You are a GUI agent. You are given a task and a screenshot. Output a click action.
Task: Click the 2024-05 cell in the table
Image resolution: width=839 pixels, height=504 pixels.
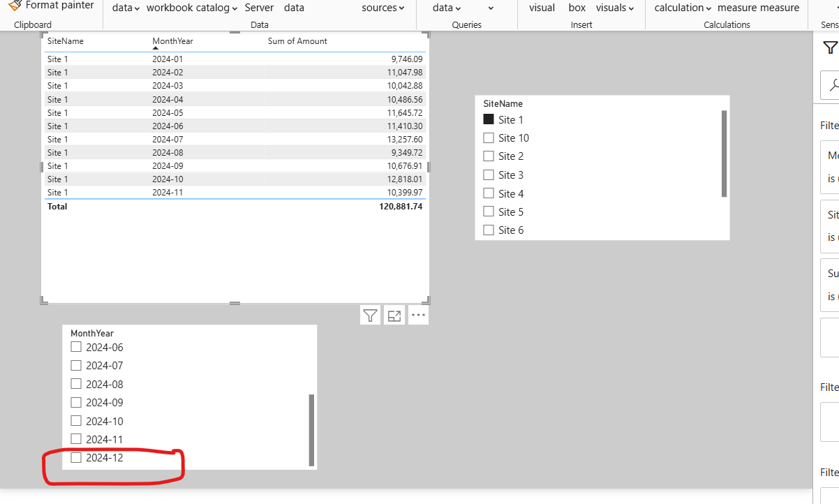[168, 112]
